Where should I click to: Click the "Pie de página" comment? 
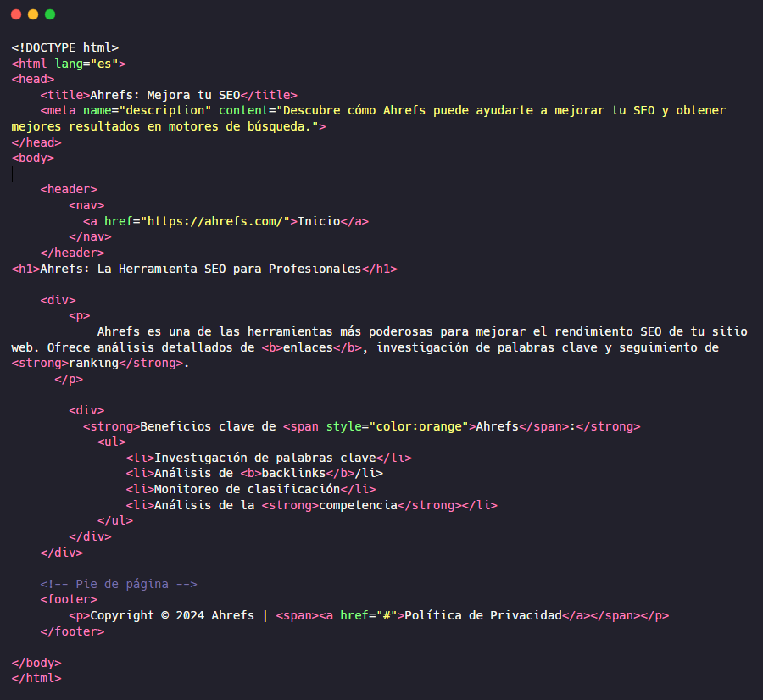pyautogui.click(x=119, y=584)
